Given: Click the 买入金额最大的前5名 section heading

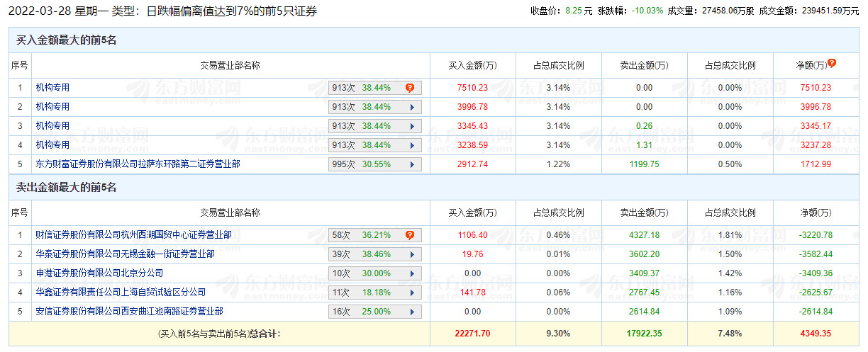Looking at the screenshot, I should coord(66,40).
